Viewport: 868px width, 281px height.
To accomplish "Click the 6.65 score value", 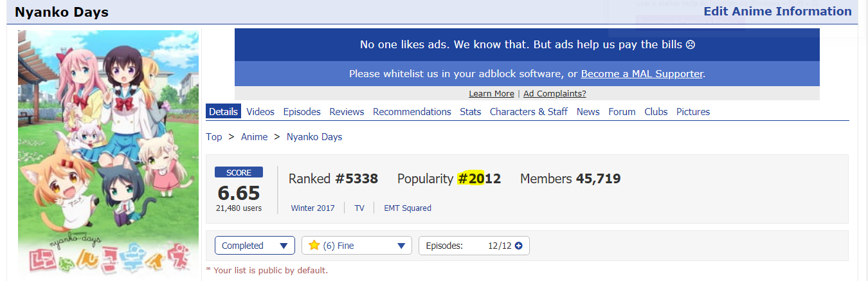I will [239, 192].
